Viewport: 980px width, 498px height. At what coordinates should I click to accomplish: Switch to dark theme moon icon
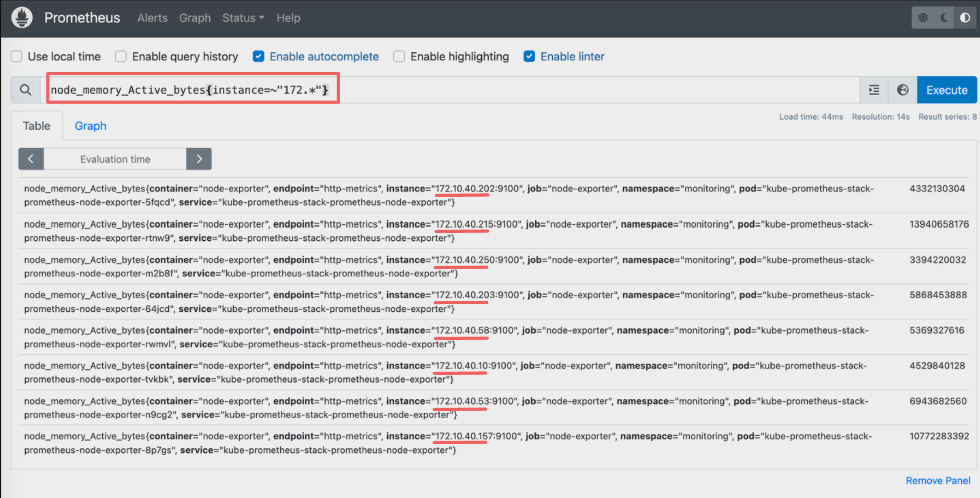pyautogui.click(x=944, y=18)
